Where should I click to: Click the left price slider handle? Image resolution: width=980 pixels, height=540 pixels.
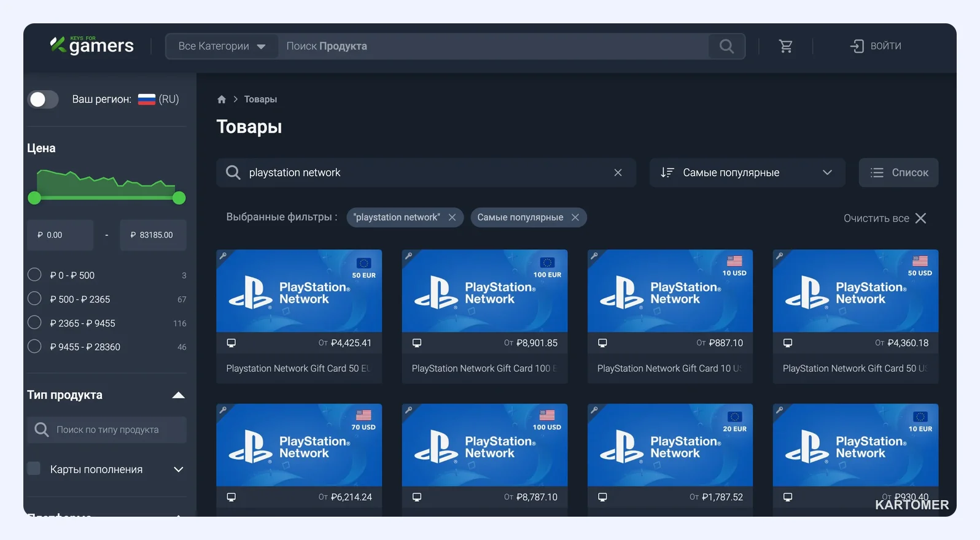pos(34,198)
